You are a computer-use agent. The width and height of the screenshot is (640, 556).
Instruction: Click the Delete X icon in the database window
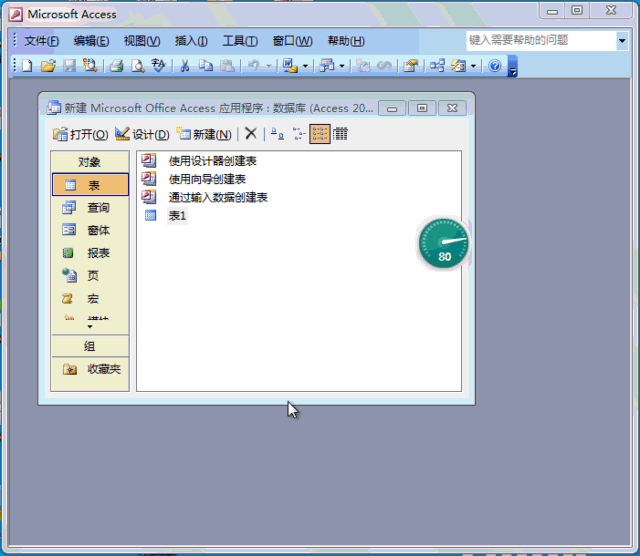click(x=251, y=133)
